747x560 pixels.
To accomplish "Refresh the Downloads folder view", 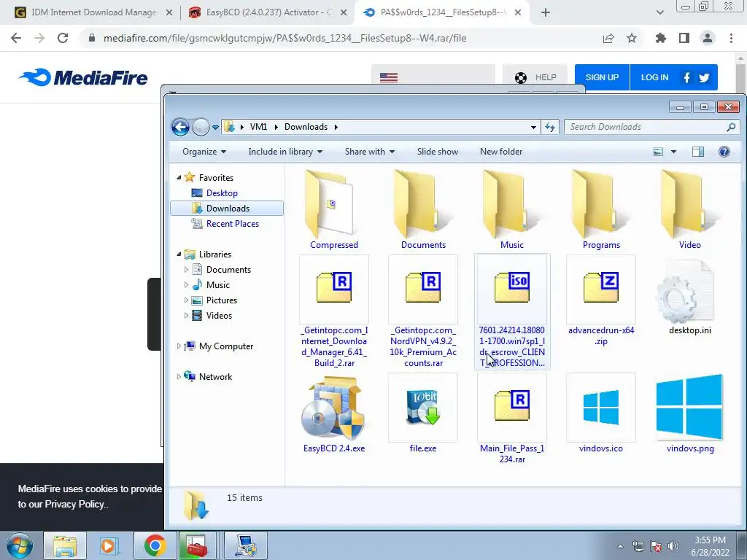I will click(x=550, y=127).
